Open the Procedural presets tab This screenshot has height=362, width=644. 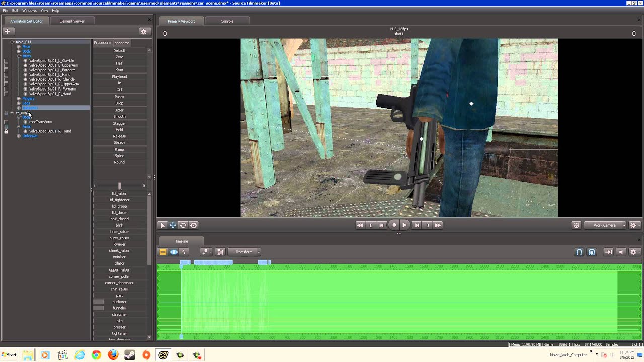(102, 43)
